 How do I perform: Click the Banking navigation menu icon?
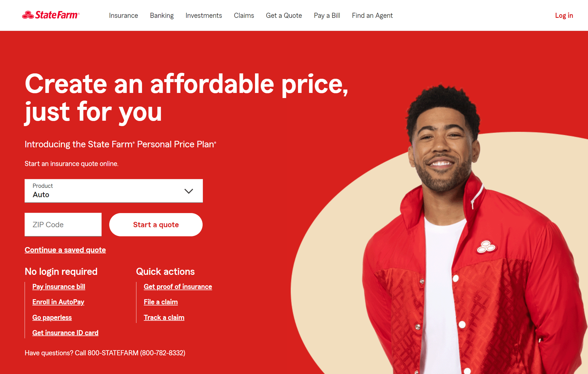click(x=161, y=15)
